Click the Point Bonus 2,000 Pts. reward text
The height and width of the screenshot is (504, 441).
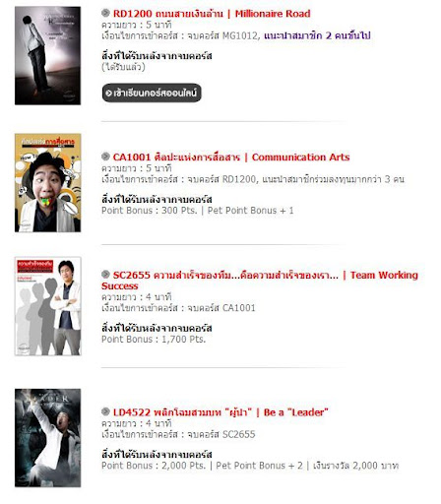154,466
